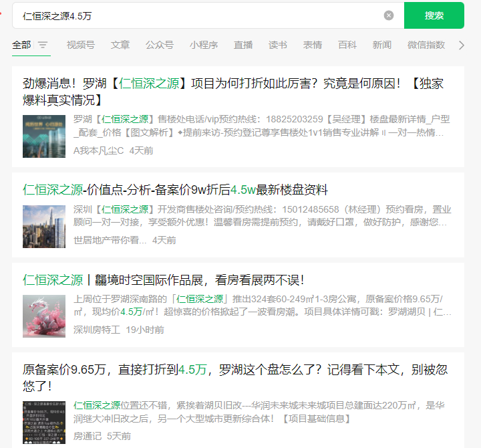This screenshot has width=481, height=448.
Task: Click inside the search input field
Action: tap(200, 15)
